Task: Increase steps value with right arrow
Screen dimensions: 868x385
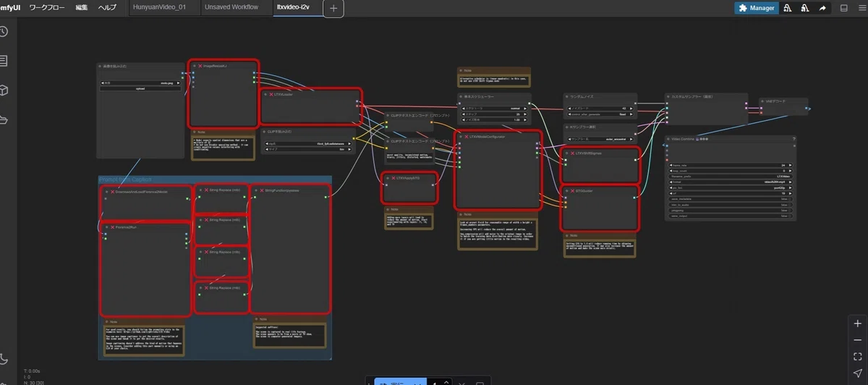Action: pos(527,114)
